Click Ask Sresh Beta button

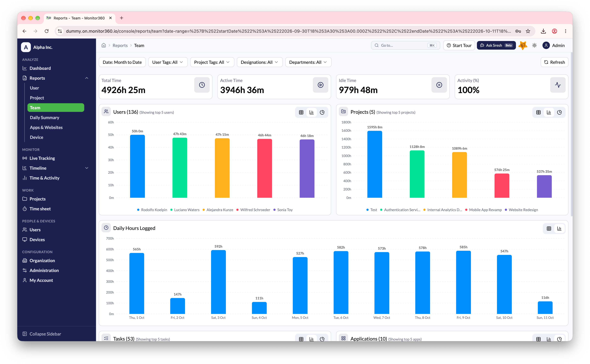(x=496, y=45)
